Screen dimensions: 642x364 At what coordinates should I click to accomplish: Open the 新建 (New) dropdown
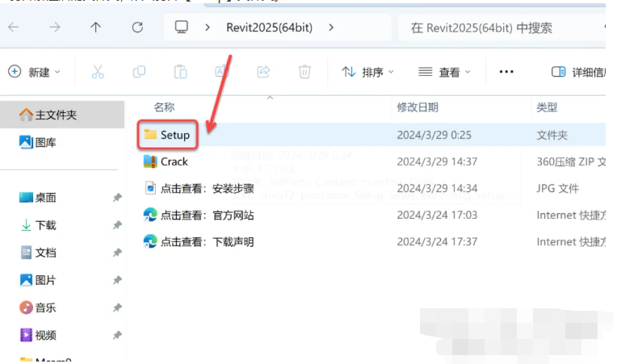35,72
